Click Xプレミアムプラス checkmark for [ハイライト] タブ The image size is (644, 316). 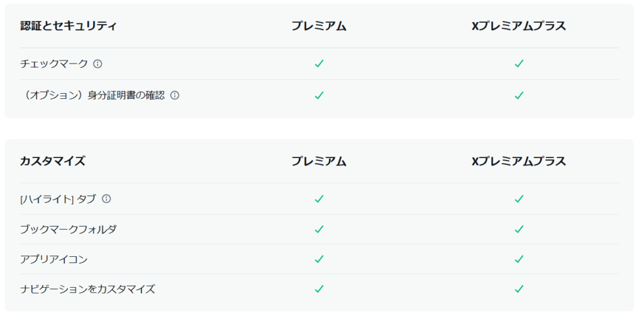(519, 199)
